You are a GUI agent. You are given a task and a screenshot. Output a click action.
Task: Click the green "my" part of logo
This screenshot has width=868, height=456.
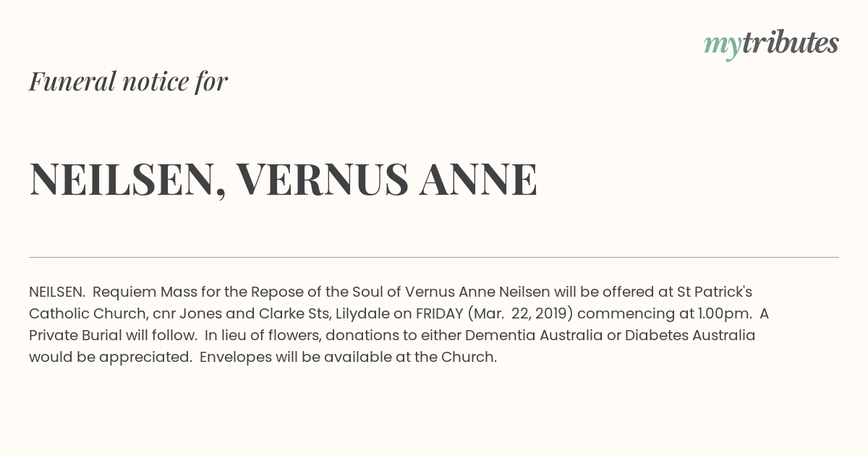pos(723,46)
